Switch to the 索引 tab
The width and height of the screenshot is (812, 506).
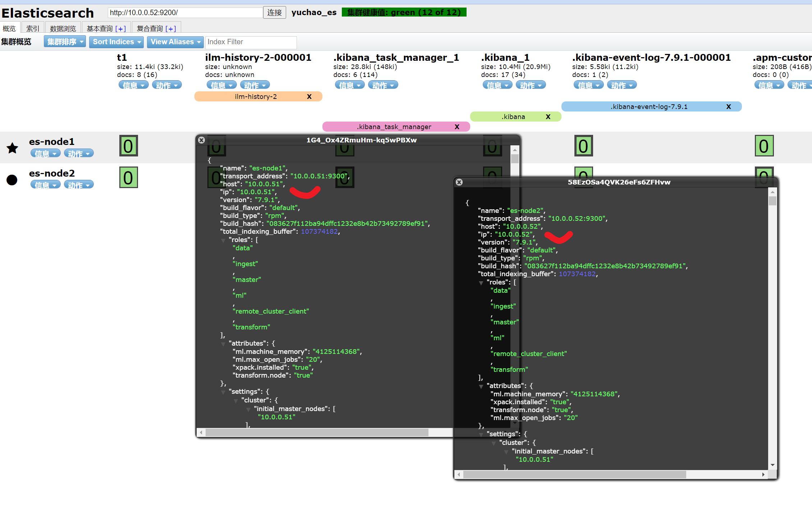click(33, 28)
